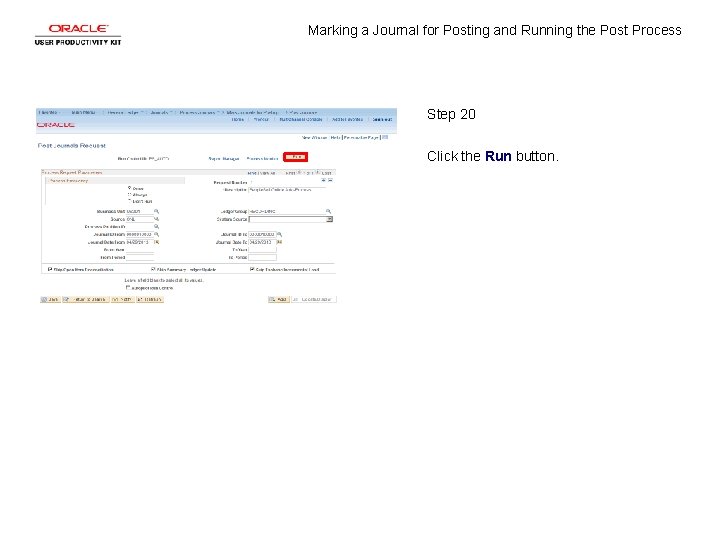Image resolution: width=720 pixels, height=540 pixels.
Task: Open Journal Date From calendar icon
Action: (157, 242)
